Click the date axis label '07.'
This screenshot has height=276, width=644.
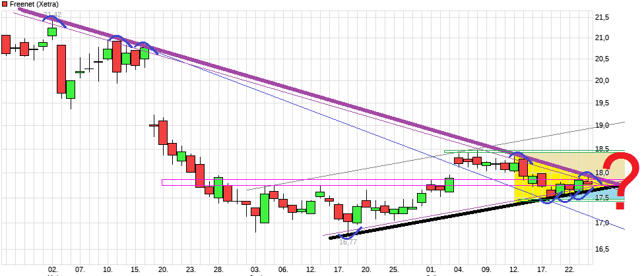click(x=80, y=269)
